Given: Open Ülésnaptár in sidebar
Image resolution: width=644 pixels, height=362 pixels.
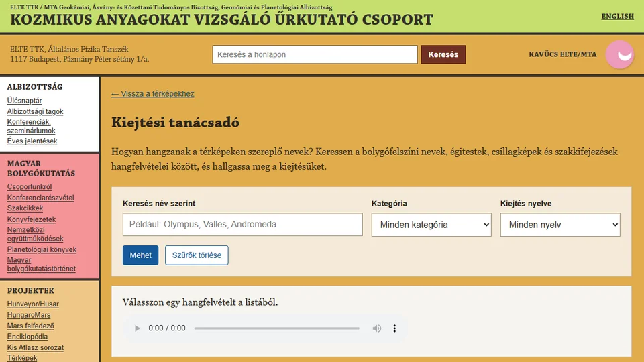Looking at the screenshot, I should (24, 101).
